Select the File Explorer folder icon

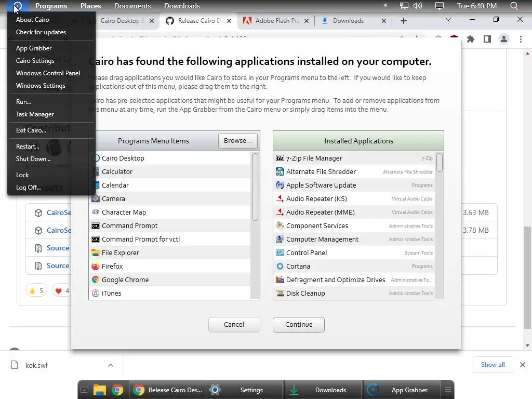tap(96, 253)
